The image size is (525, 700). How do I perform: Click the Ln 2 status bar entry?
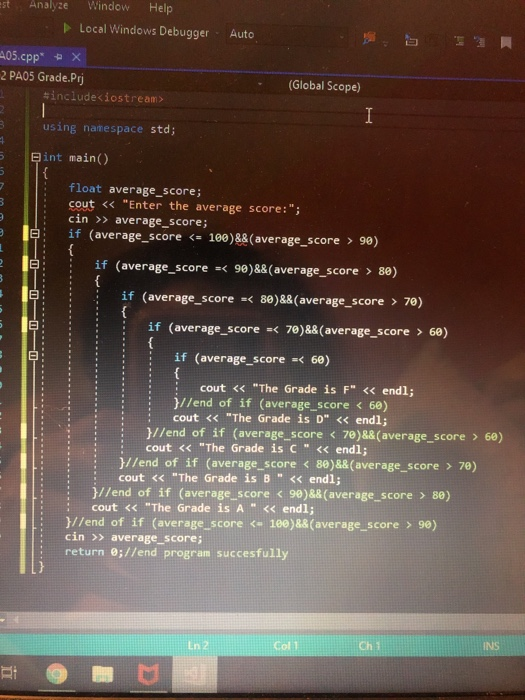pos(197,646)
